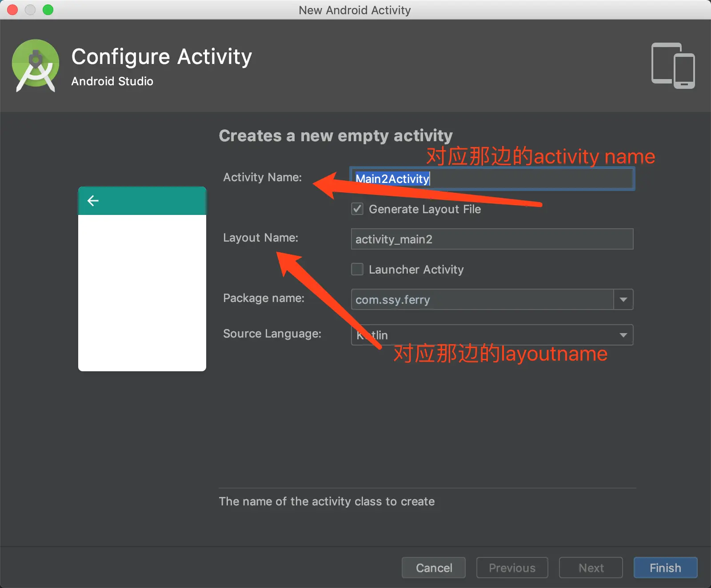711x588 pixels.
Task: Enable the Launcher Activity checkbox
Action: [x=357, y=269]
